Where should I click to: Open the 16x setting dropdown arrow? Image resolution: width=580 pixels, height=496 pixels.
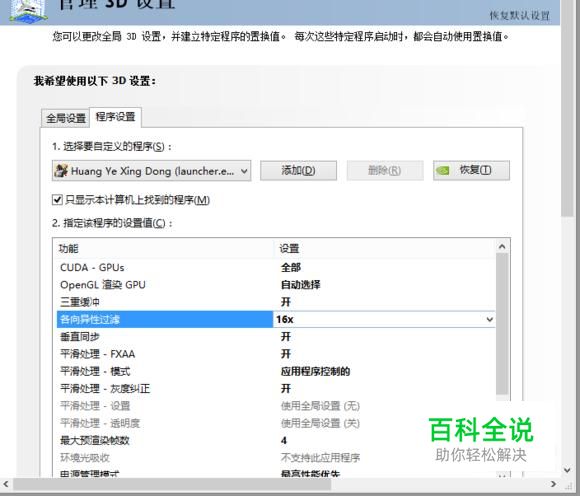click(490, 320)
